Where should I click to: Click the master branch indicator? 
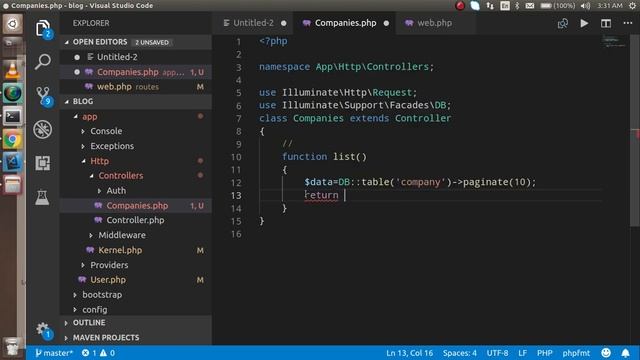54,353
